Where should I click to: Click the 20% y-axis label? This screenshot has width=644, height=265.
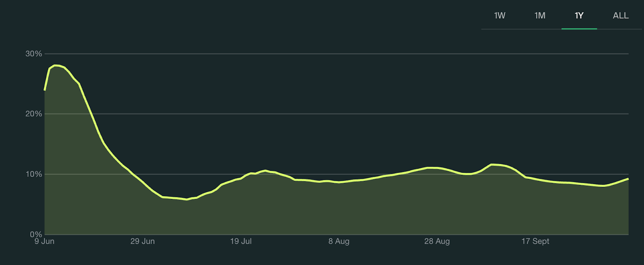pyautogui.click(x=33, y=114)
